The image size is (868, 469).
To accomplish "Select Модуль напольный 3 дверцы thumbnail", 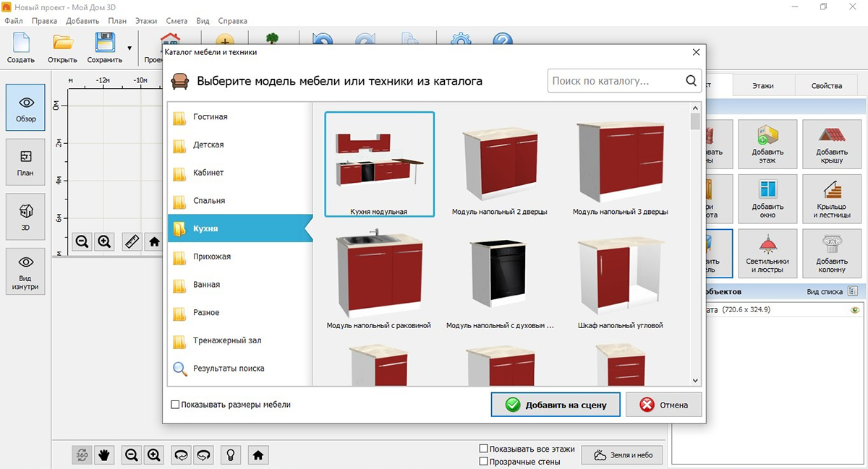I will pos(620,164).
